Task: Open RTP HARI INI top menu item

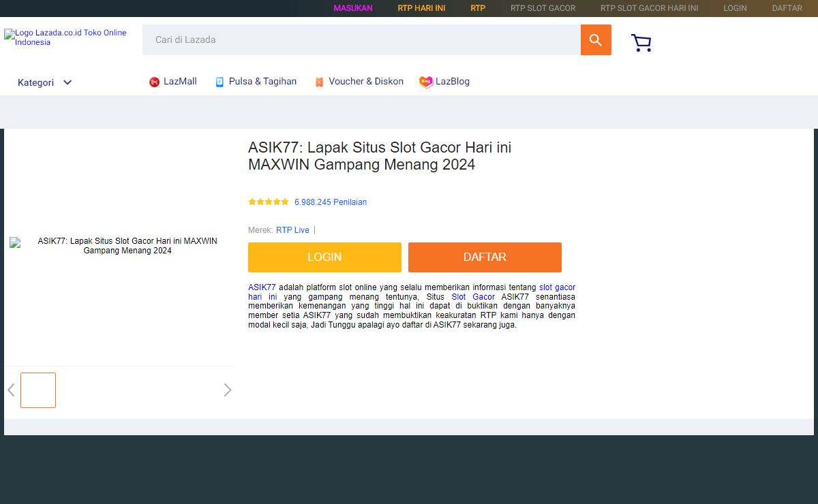Action: [x=421, y=8]
